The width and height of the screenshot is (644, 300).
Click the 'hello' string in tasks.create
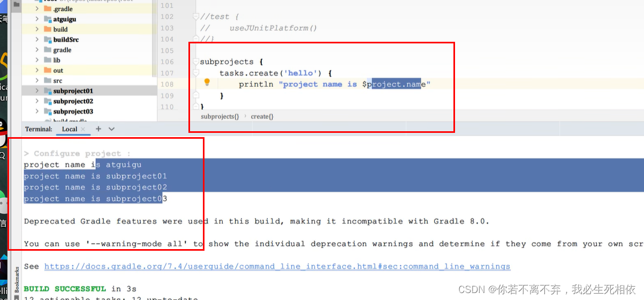(302, 73)
